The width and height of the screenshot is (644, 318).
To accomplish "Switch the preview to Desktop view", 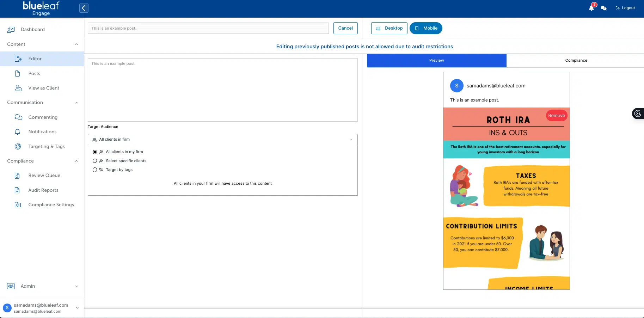I will point(389,28).
